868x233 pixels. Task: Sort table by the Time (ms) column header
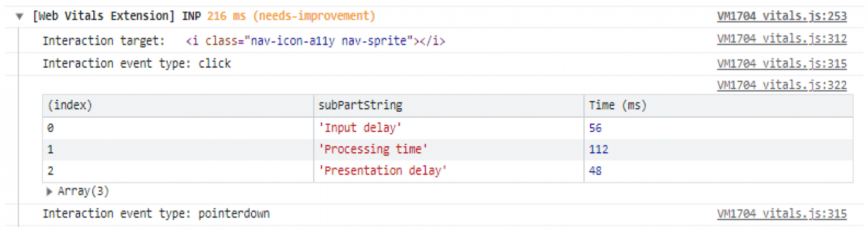618,105
